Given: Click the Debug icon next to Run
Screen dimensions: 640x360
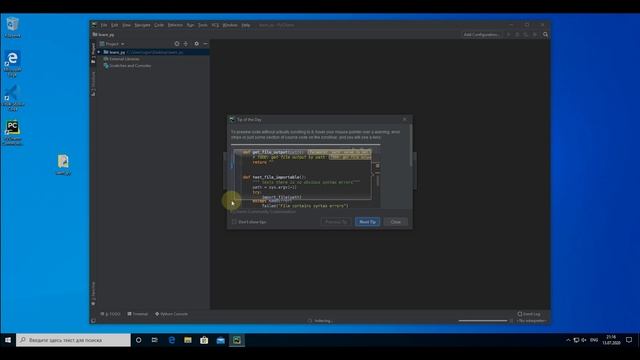Looking at the screenshot, I should (x=517, y=35).
